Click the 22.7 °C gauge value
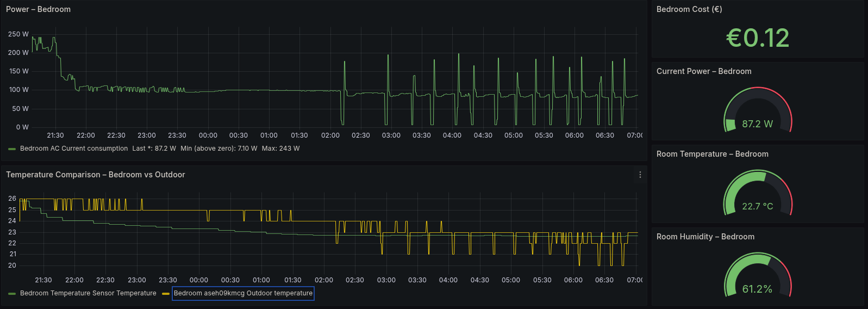Viewport: 868px width, 309px height. (758, 207)
